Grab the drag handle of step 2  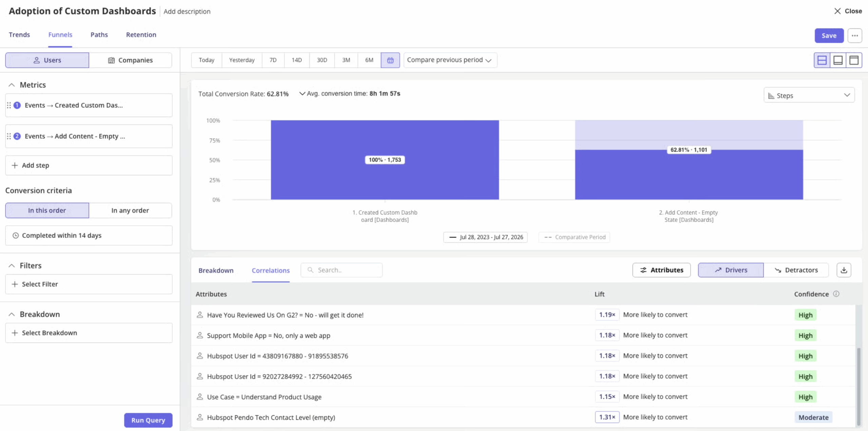pos(9,136)
